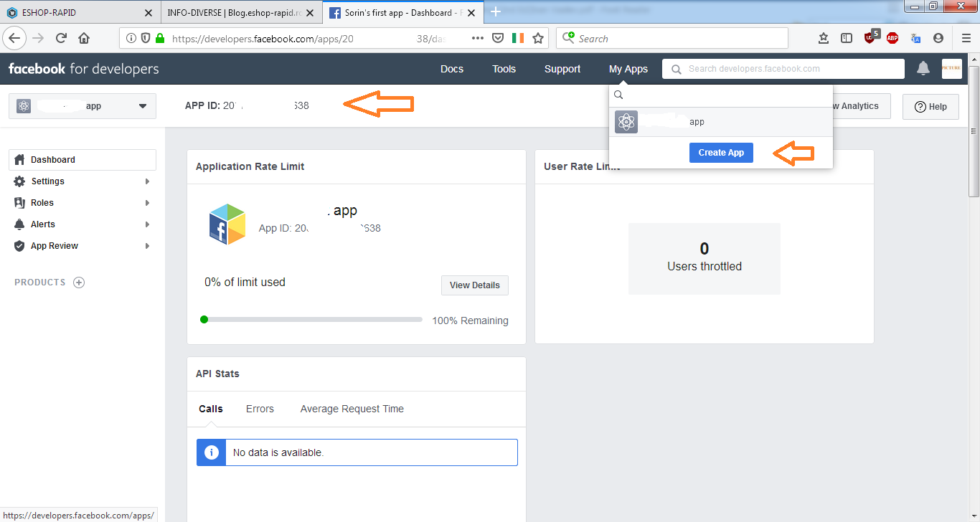This screenshot has height=522, width=980.
Task: Click the translate extension icon
Action: pos(915,38)
